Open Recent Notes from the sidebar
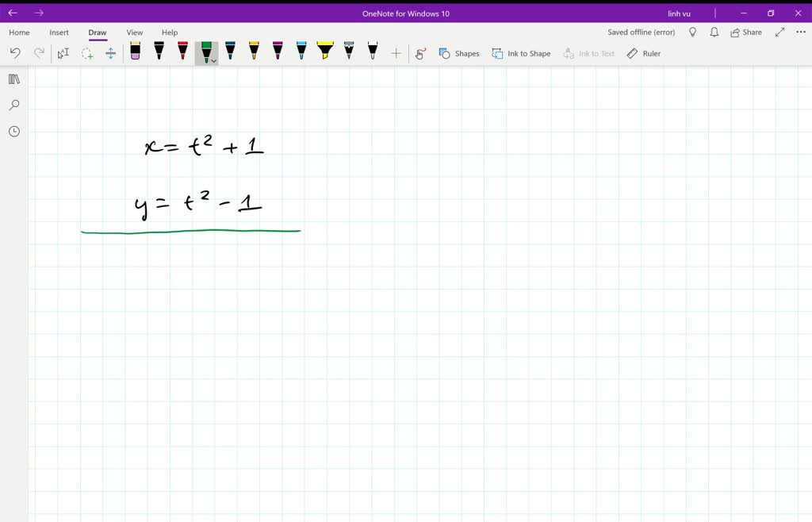The width and height of the screenshot is (812, 522). [x=13, y=131]
